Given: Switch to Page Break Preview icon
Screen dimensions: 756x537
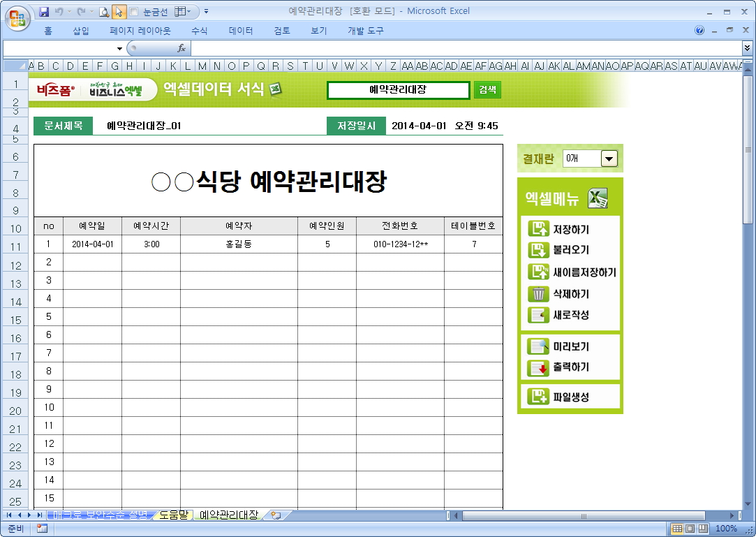Looking at the screenshot, I should (x=703, y=529).
